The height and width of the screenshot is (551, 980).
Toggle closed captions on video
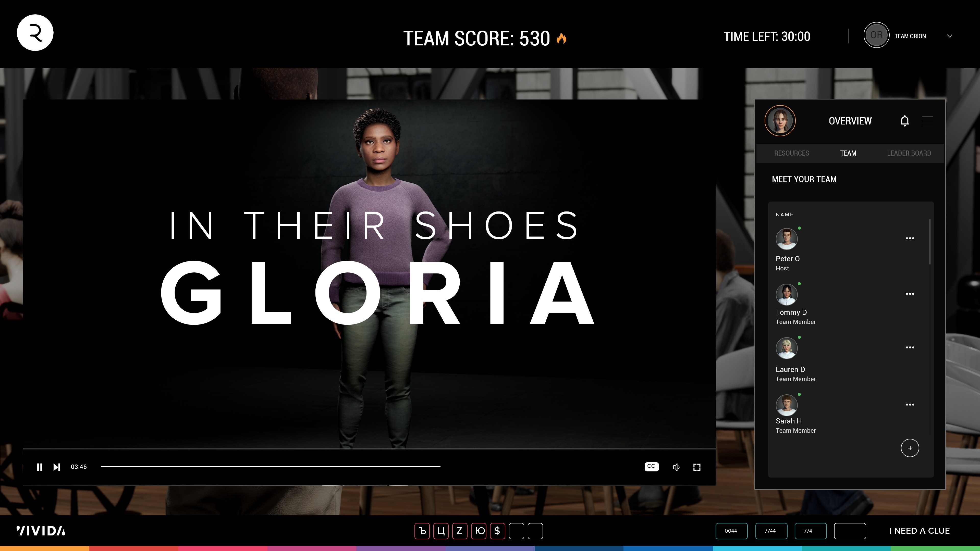pos(651,467)
